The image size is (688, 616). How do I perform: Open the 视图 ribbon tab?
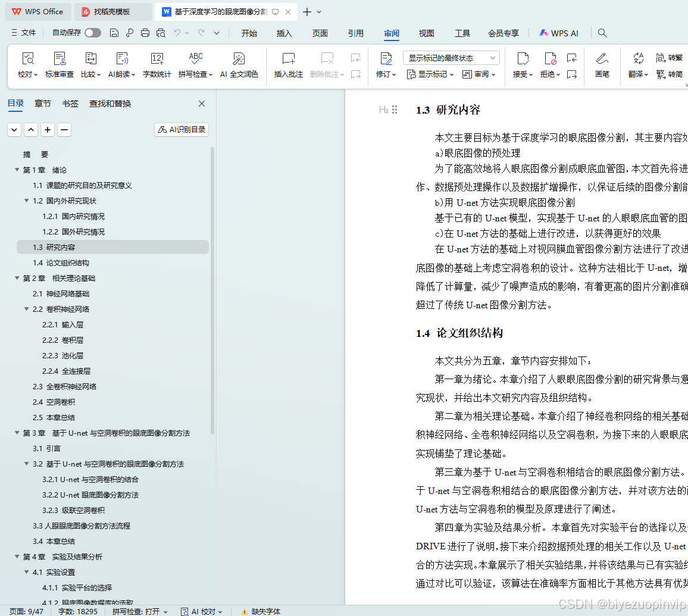[x=427, y=33]
